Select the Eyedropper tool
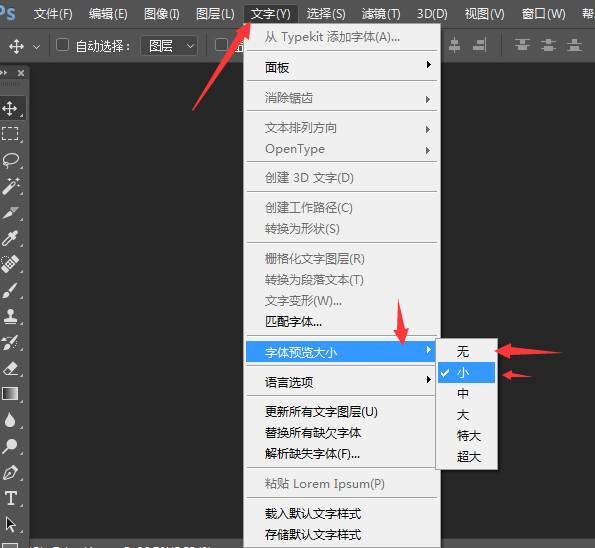The image size is (595, 548). (x=11, y=238)
